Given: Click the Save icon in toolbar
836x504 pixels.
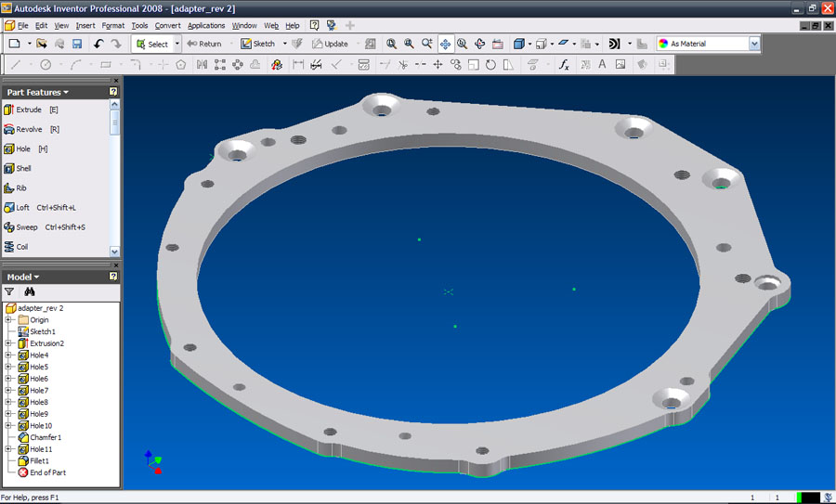Looking at the screenshot, I should click(x=76, y=44).
